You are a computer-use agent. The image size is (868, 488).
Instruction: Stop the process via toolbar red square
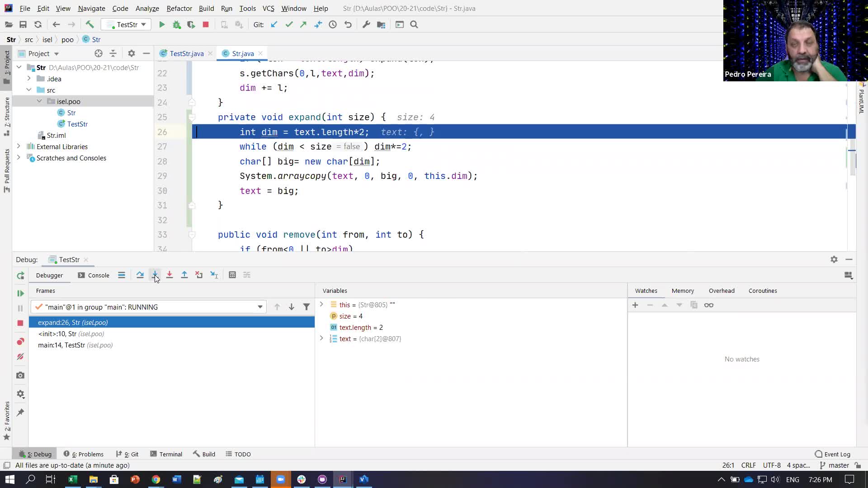click(206, 24)
